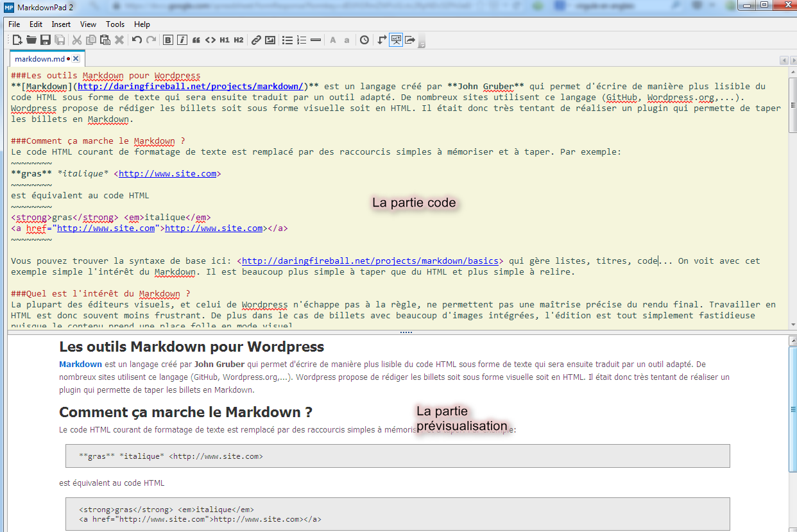Paste using the clipboard toolbar icon
Screen dimensions: 797x532
pyautogui.click(x=105, y=40)
